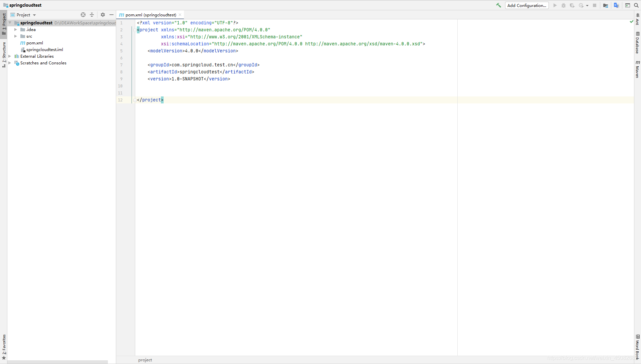Hide the Project panel with minus icon
Viewport: 641px width, 364px height.
112,15
